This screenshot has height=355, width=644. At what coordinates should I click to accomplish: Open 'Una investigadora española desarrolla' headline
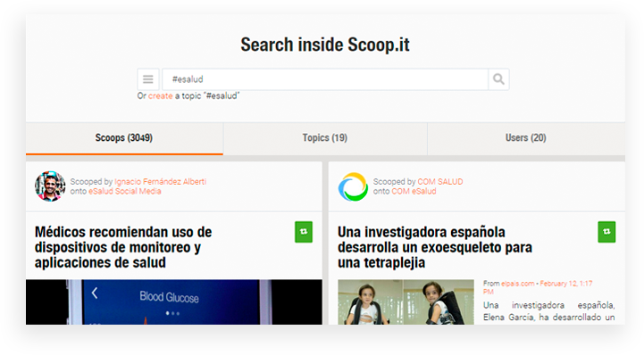coord(434,247)
